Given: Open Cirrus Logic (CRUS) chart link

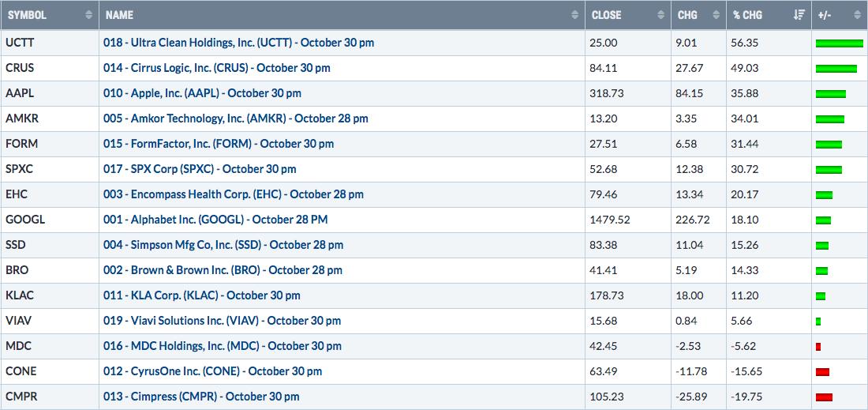Looking at the screenshot, I should pos(216,68).
